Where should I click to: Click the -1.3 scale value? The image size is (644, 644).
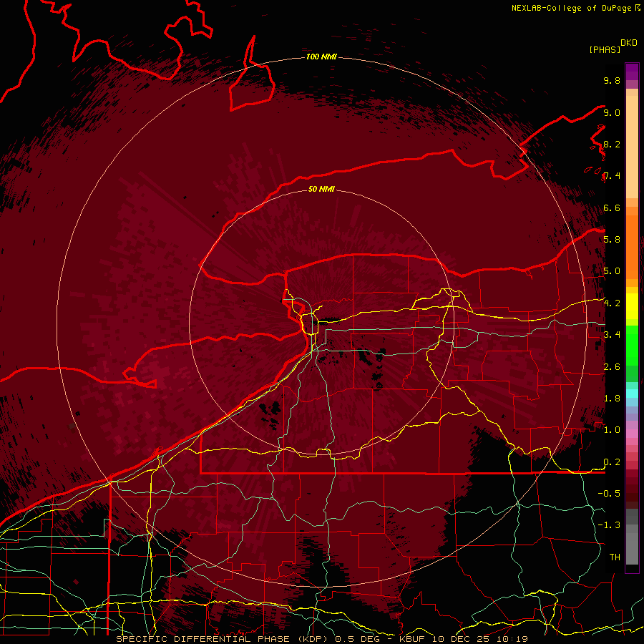tap(609, 525)
